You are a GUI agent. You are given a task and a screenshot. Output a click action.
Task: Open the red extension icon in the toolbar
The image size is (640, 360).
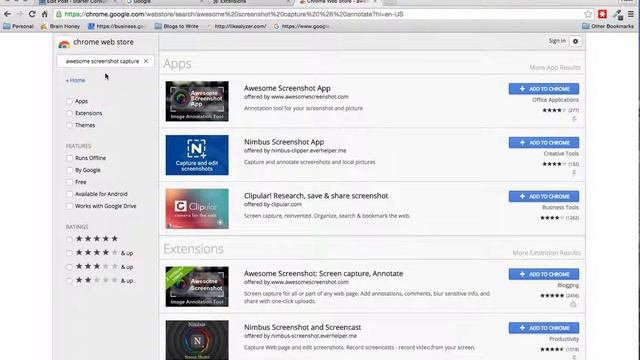pyautogui.click(x=602, y=14)
